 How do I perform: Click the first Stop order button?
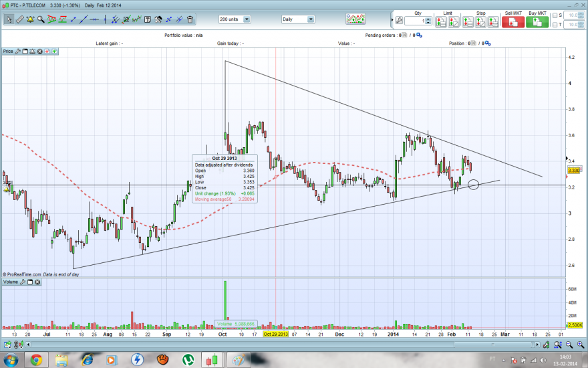[x=467, y=22]
